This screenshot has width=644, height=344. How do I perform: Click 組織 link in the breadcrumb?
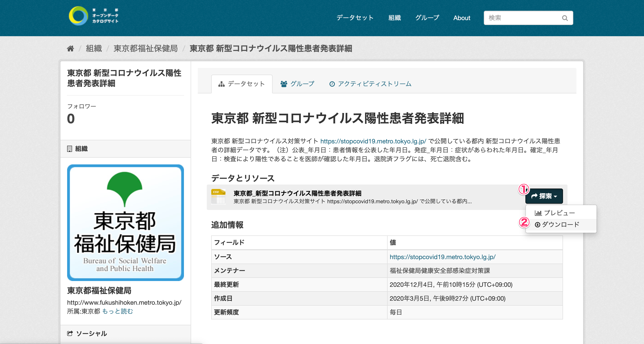[94, 48]
